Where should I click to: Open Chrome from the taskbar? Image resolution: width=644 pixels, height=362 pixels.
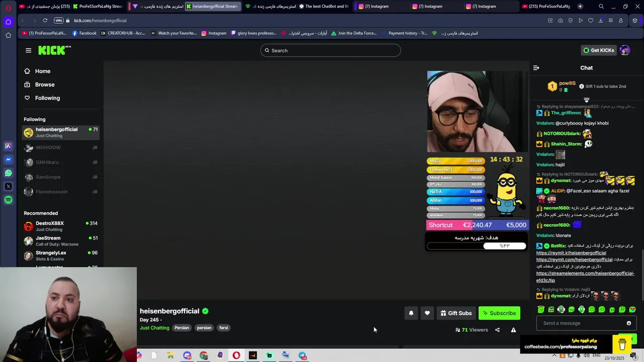203,355
